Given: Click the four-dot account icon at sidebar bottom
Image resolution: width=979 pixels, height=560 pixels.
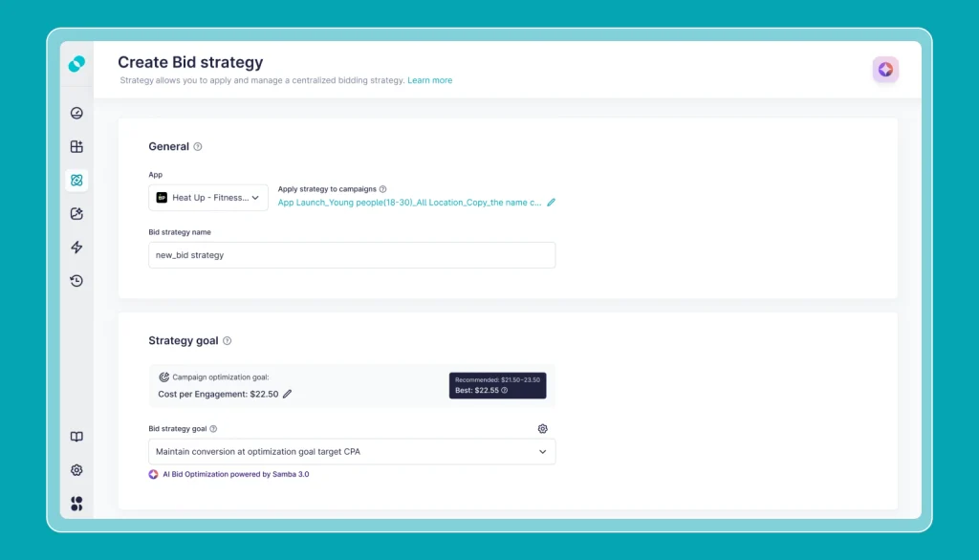Looking at the screenshot, I should [x=76, y=504].
